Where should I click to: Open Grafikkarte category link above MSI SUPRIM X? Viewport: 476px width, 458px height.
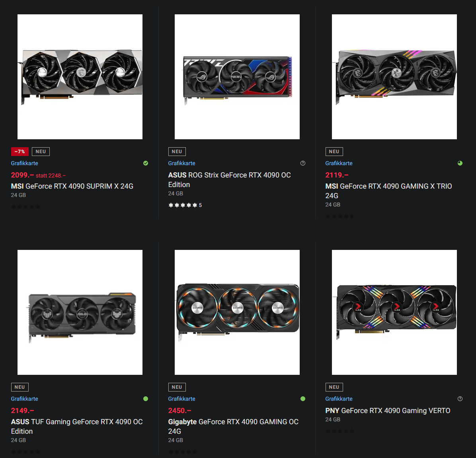click(x=25, y=163)
